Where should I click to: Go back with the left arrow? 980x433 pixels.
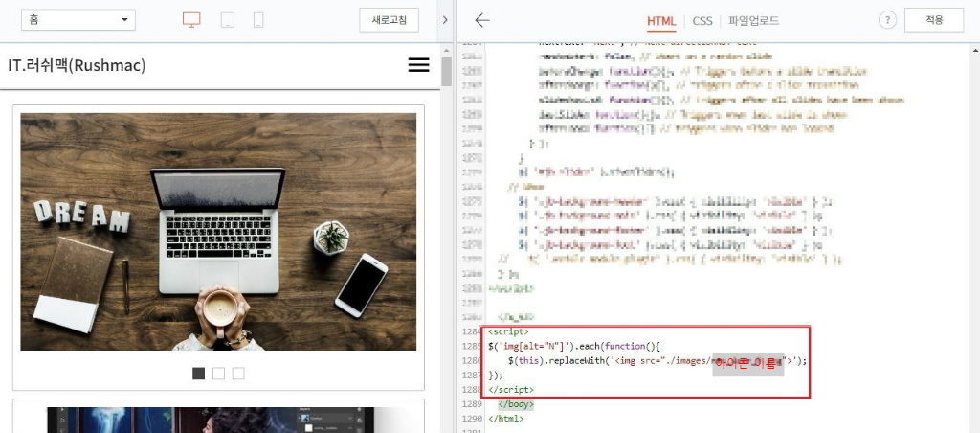pos(482,20)
